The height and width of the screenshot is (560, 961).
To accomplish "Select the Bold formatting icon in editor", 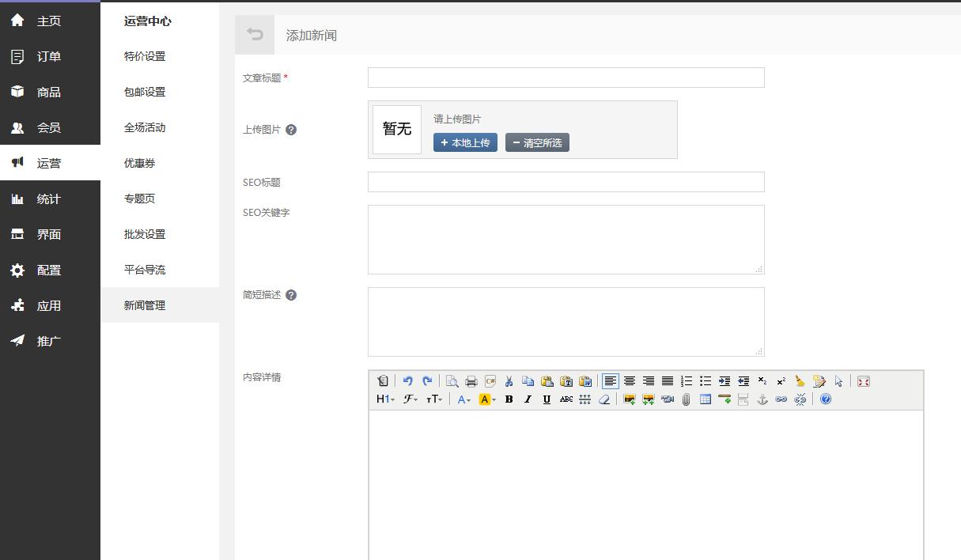I will (x=509, y=399).
